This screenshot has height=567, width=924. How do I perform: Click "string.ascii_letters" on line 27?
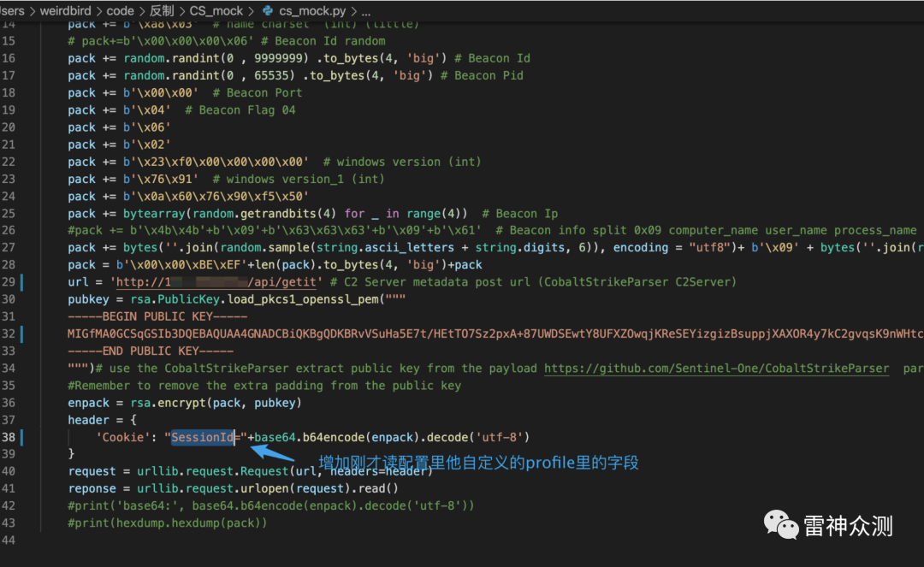385,248
